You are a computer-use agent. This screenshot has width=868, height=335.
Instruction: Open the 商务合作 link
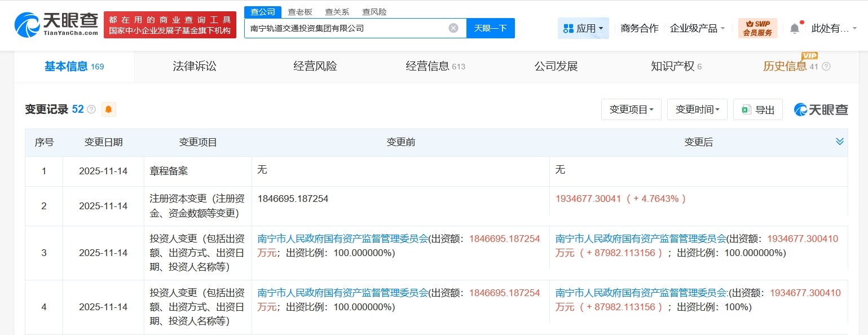pyautogui.click(x=639, y=28)
